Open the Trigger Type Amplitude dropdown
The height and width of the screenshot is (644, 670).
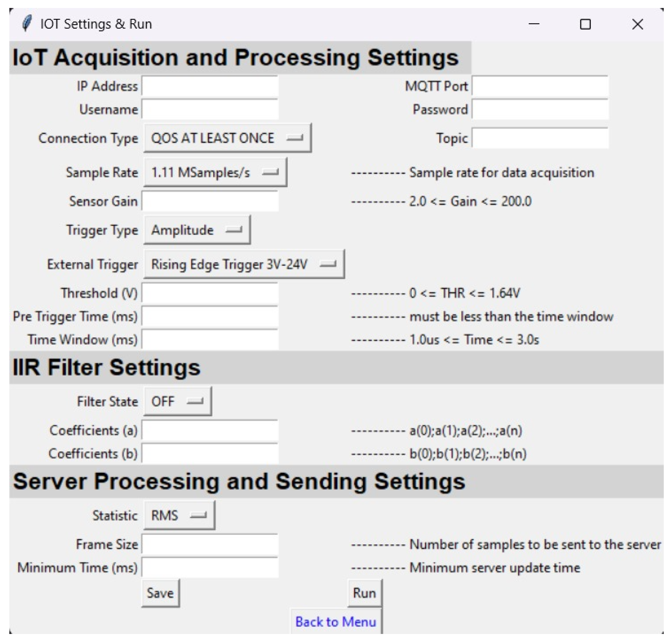pyautogui.click(x=197, y=230)
